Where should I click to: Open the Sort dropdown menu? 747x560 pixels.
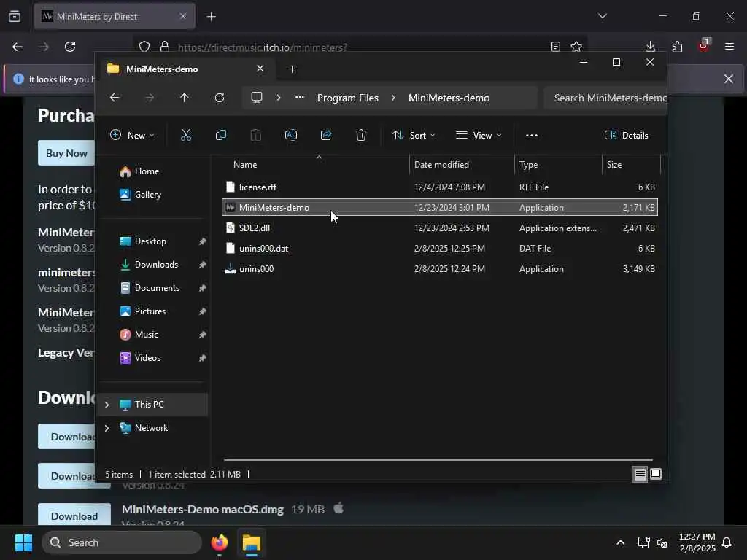click(414, 135)
